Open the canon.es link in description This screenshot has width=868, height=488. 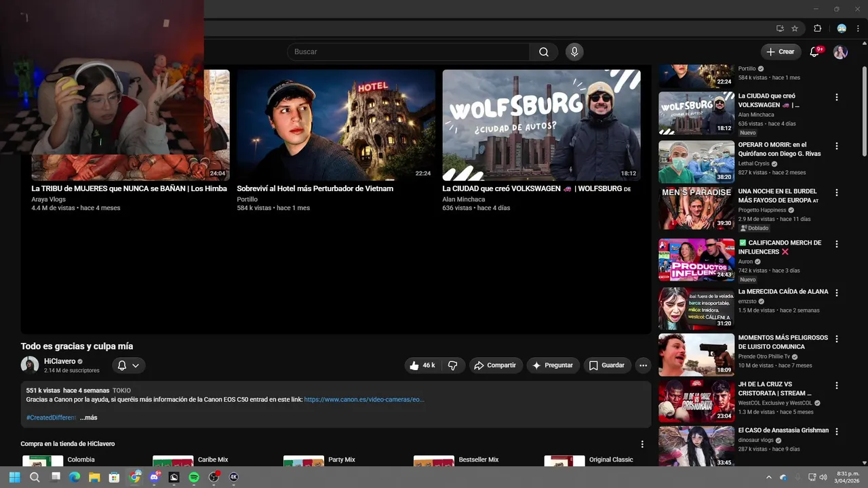click(364, 400)
